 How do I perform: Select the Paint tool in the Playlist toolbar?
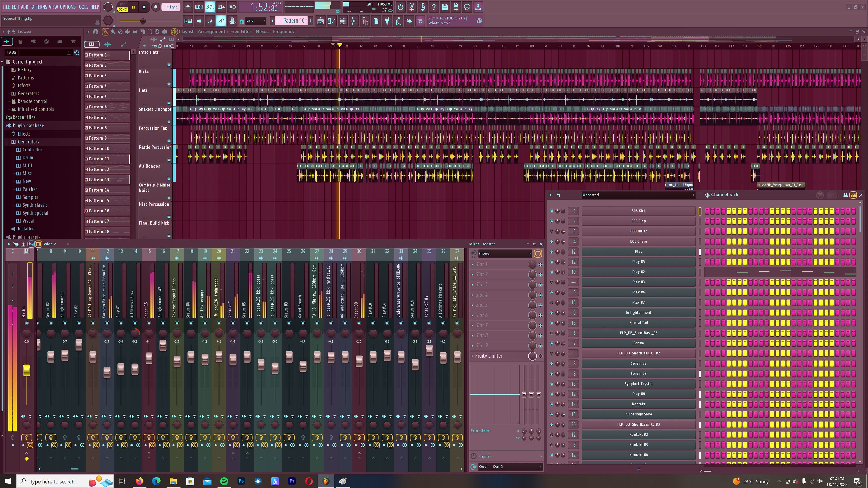(113, 31)
